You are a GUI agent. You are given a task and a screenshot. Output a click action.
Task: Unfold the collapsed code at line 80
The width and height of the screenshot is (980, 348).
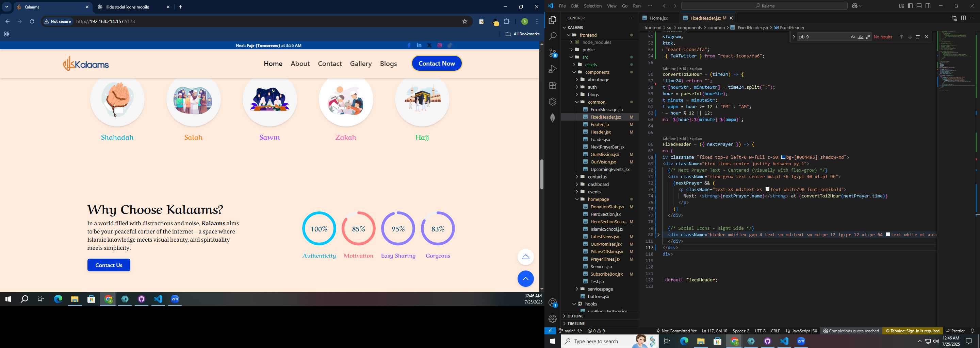click(659, 235)
